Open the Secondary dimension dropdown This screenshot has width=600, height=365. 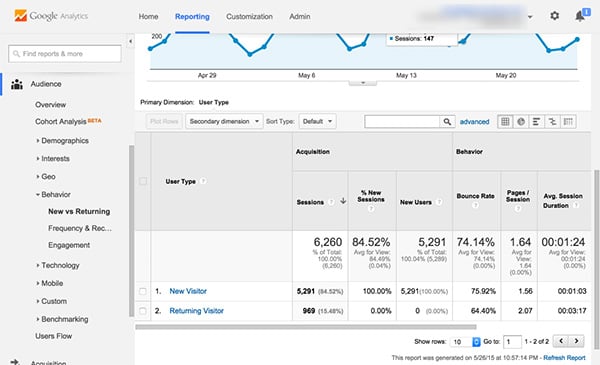click(x=224, y=121)
